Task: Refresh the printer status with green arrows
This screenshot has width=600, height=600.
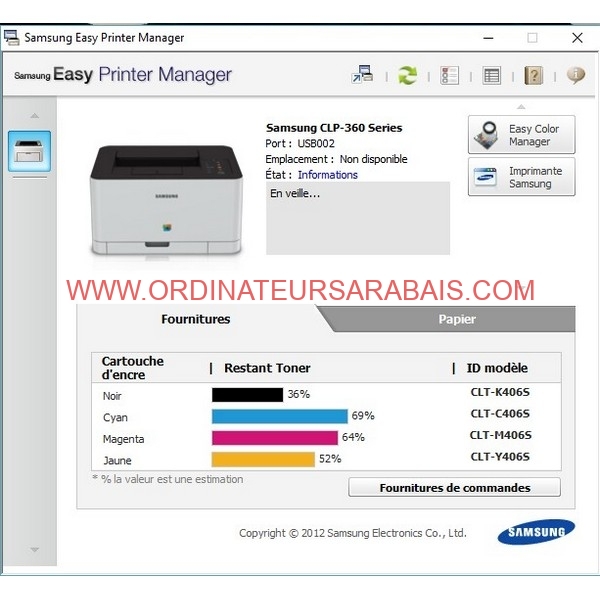Action: point(407,75)
